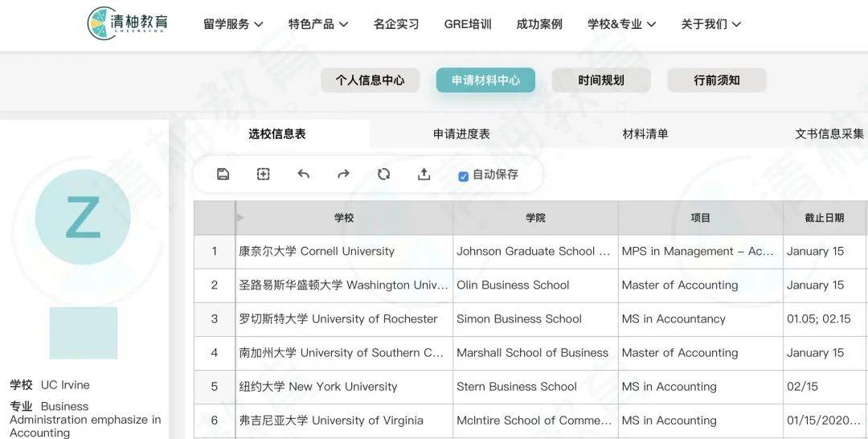
Task: Click the refresh icon in toolbar
Action: pyautogui.click(x=383, y=174)
